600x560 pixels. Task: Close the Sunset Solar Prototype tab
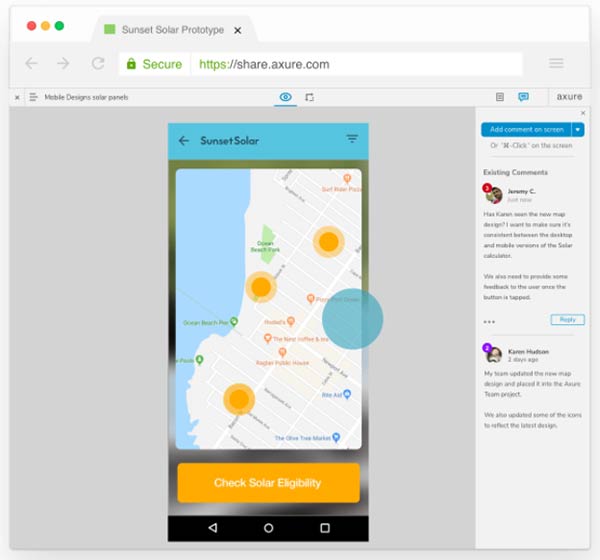tap(238, 30)
